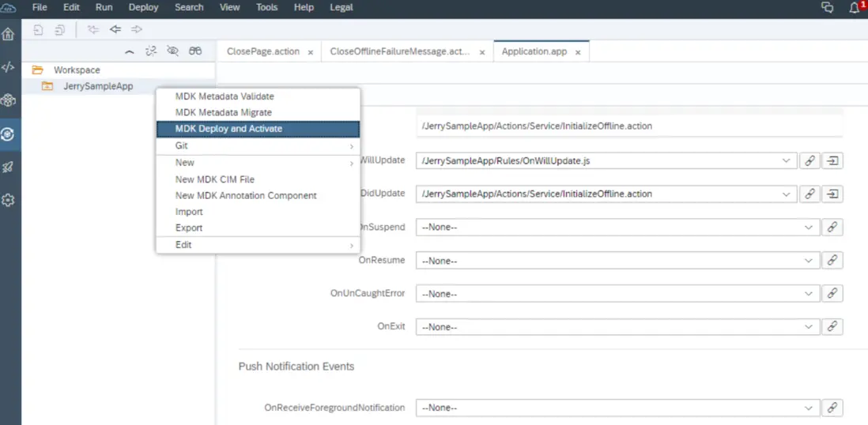Open Preferences gear in left sidebar
The height and width of the screenshot is (425, 868).
pos(9,201)
